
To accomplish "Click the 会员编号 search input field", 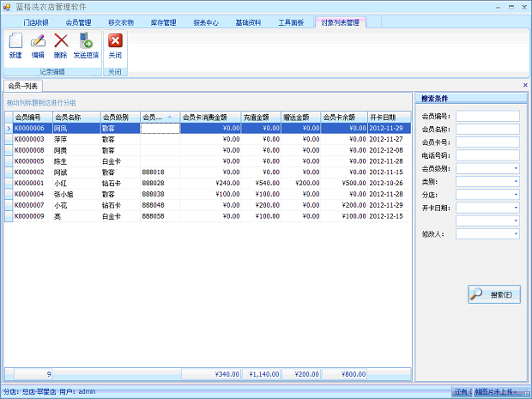I will tap(487, 116).
